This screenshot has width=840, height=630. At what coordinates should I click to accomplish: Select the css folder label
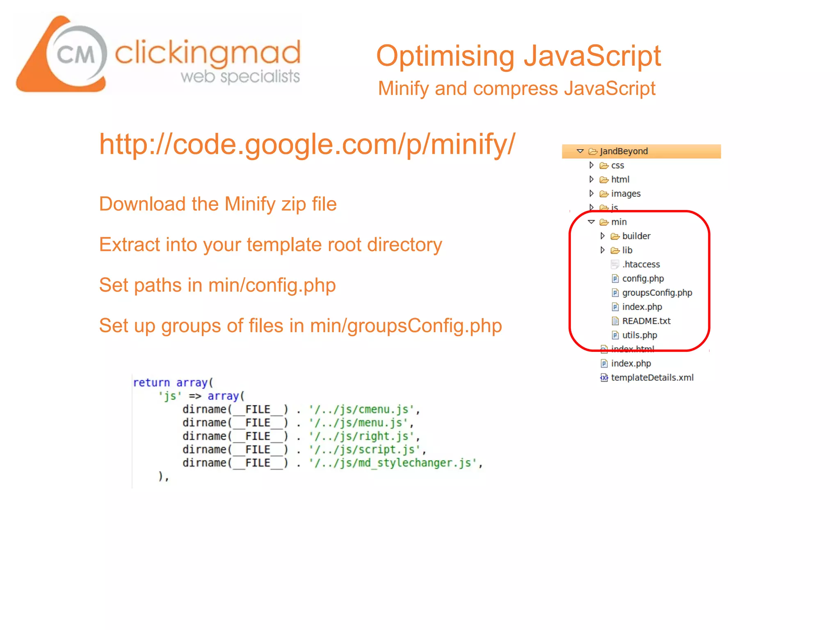(x=618, y=166)
